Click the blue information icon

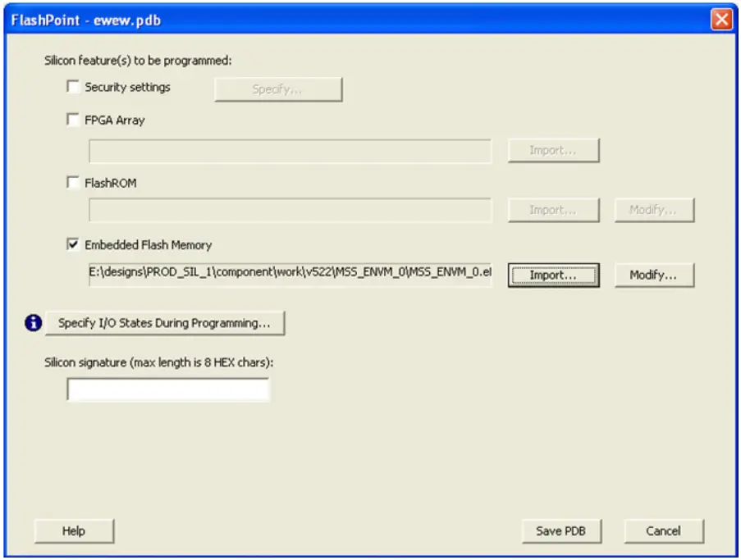click(x=33, y=323)
